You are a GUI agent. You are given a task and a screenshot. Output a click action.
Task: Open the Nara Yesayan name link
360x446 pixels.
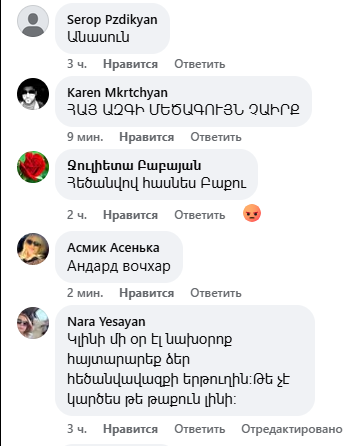click(106, 322)
